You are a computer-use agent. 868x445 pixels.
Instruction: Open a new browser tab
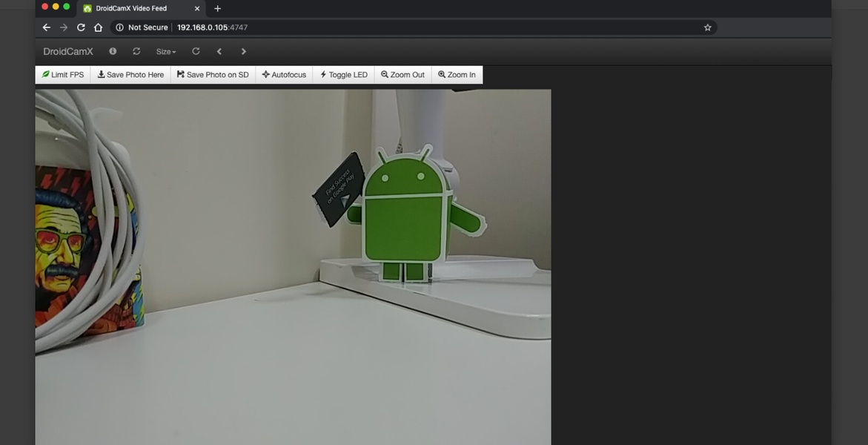coord(217,8)
